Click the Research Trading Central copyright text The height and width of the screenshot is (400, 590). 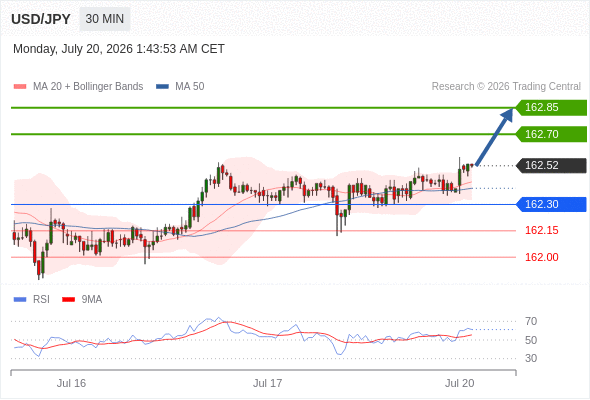click(506, 87)
